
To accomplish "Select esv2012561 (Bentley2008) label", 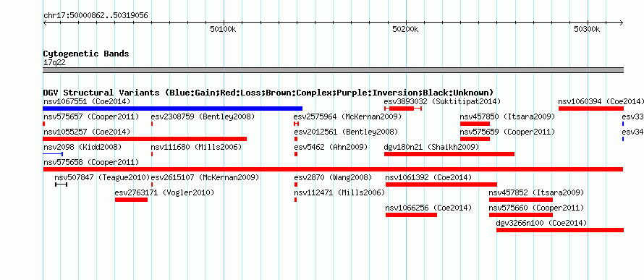I will [x=346, y=132].
